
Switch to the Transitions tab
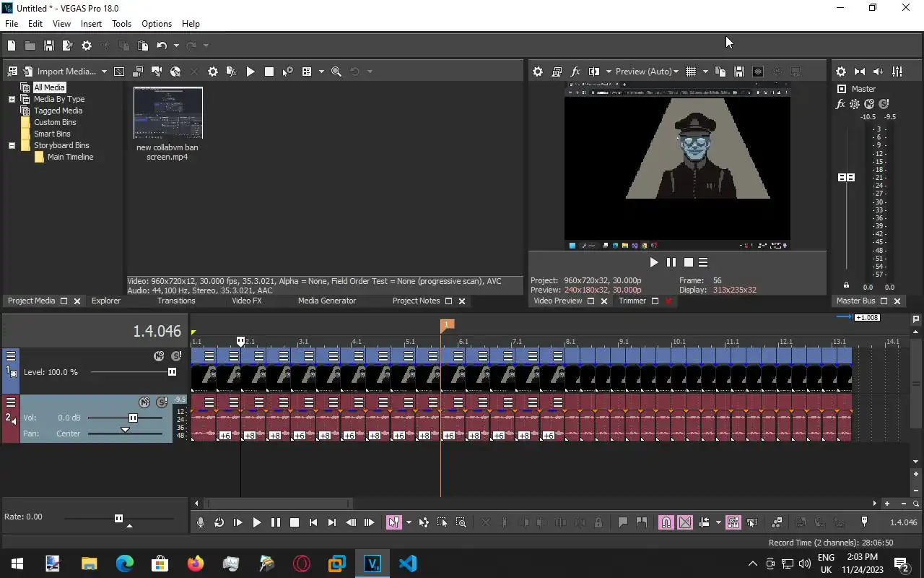[x=176, y=301]
